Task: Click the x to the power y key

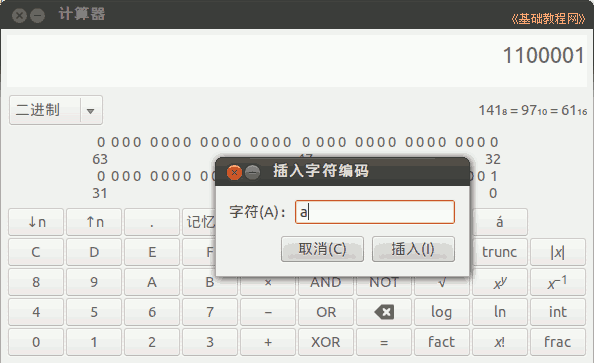Action: [500, 282]
